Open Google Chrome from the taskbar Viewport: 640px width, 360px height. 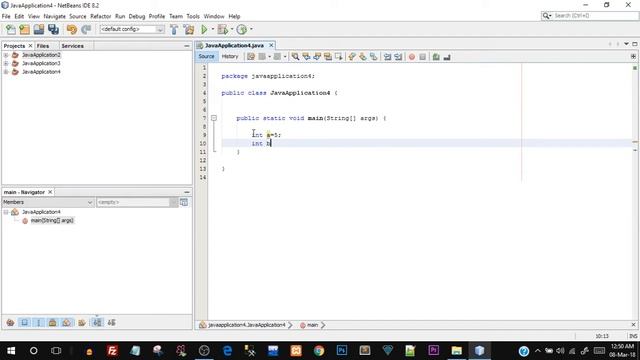319,350
